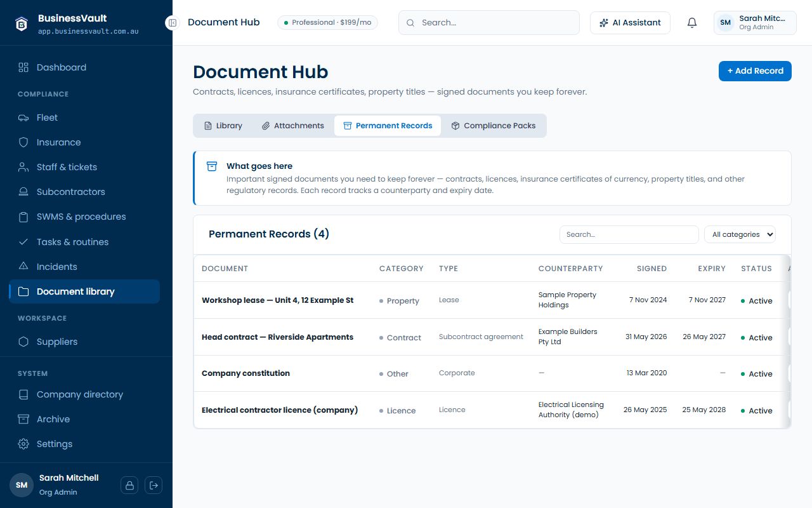Click the 25 May 2028 expiry date
This screenshot has width=812, height=508.
(x=704, y=410)
